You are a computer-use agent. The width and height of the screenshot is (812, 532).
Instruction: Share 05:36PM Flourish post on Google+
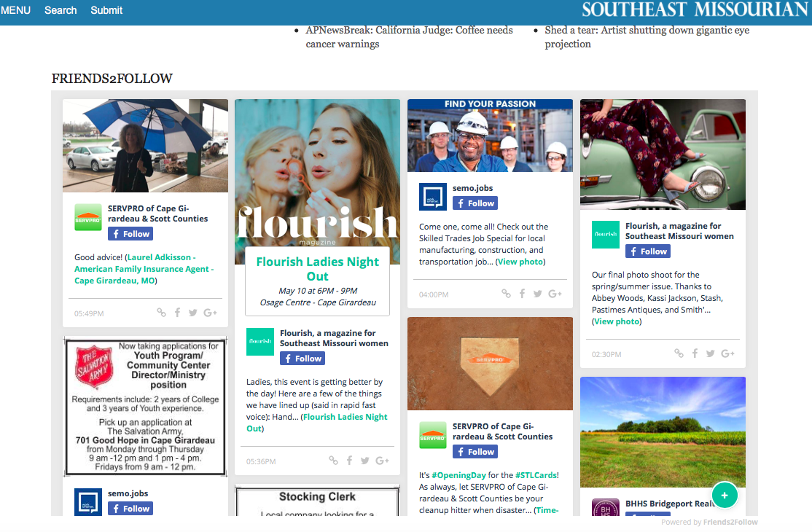(x=382, y=461)
